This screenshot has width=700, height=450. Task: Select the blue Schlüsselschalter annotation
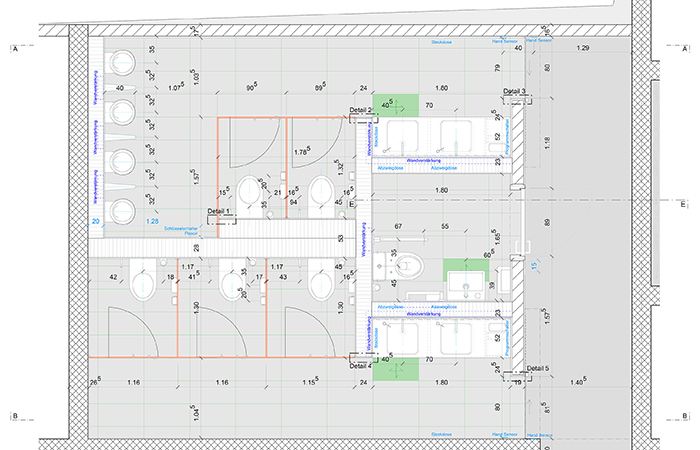click(x=182, y=227)
